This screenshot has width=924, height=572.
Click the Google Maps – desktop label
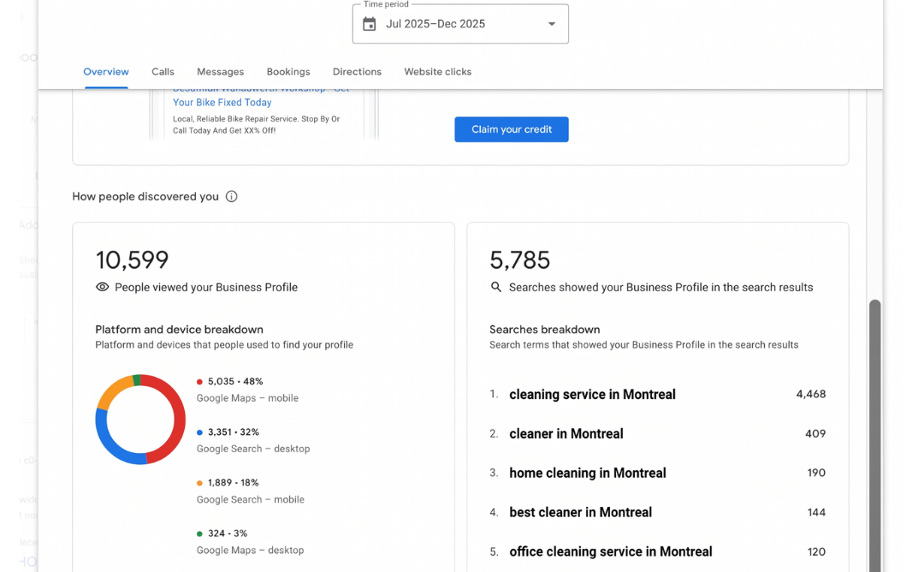pos(251,551)
